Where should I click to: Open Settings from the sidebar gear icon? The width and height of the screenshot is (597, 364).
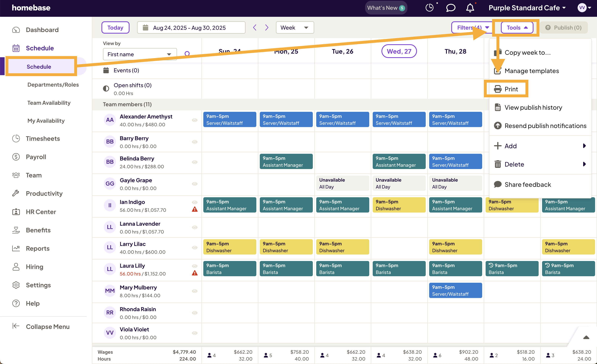[x=16, y=285]
